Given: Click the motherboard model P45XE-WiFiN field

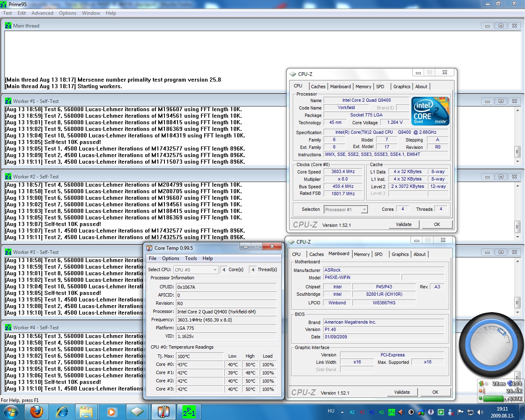Looking at the screenshot, I should click(361, 277).
